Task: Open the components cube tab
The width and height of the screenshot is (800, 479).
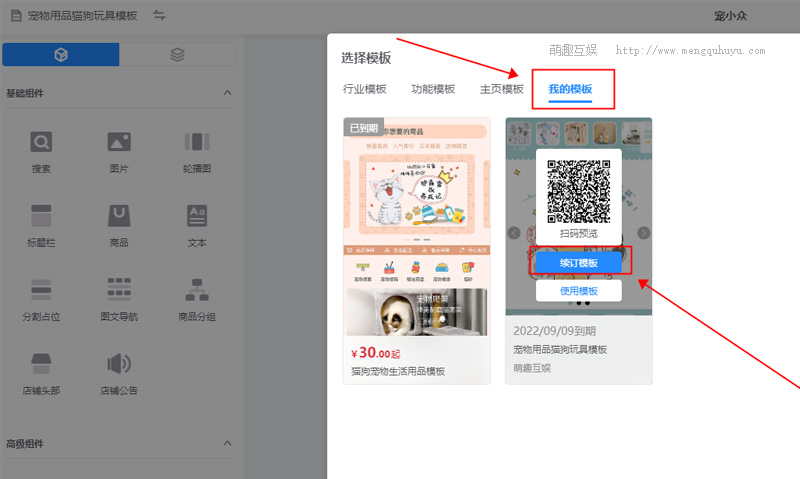Action: 61,55
